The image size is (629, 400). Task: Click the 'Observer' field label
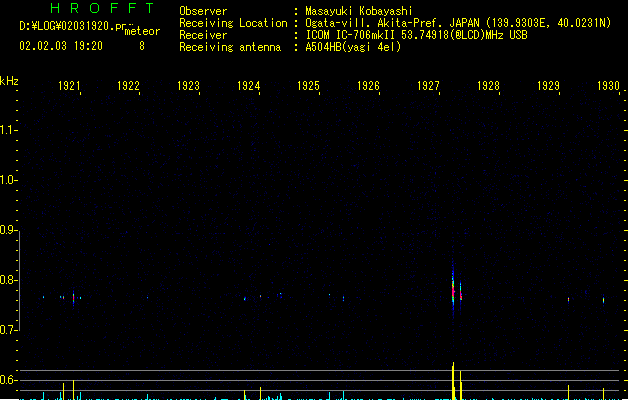[203, 11]
